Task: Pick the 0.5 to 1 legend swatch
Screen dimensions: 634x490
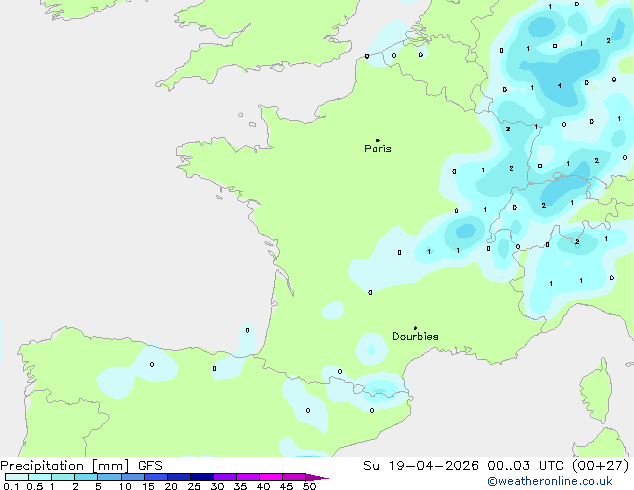Action: [x=40, y=477]
